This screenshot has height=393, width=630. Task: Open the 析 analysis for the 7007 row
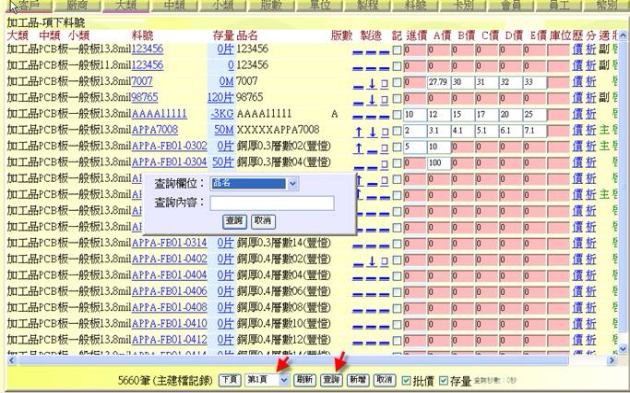(591, 82)
